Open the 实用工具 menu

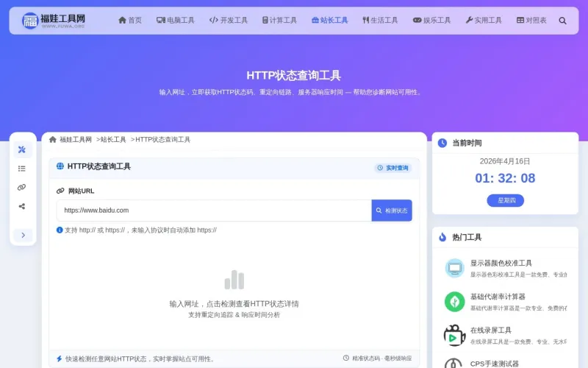(484, 21)
